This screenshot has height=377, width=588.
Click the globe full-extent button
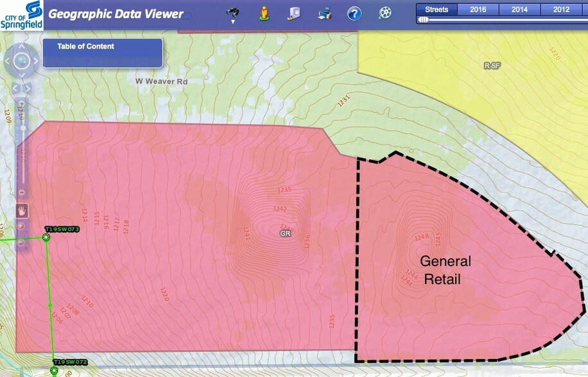pos(21,62)
